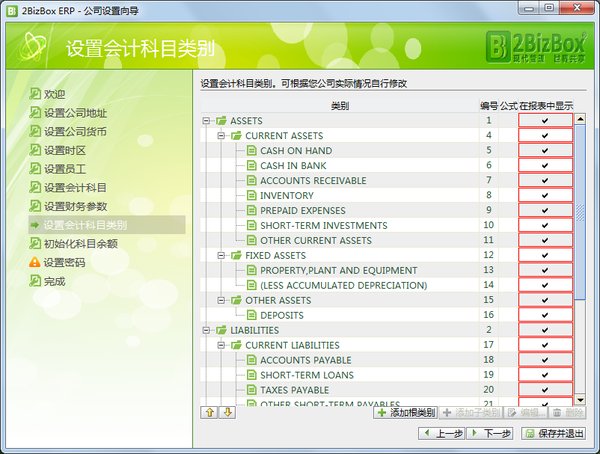Screen dimensions: 600x454
Task: Click the 上一步 button
Action: pyautogui.click(x=442, y=433)
